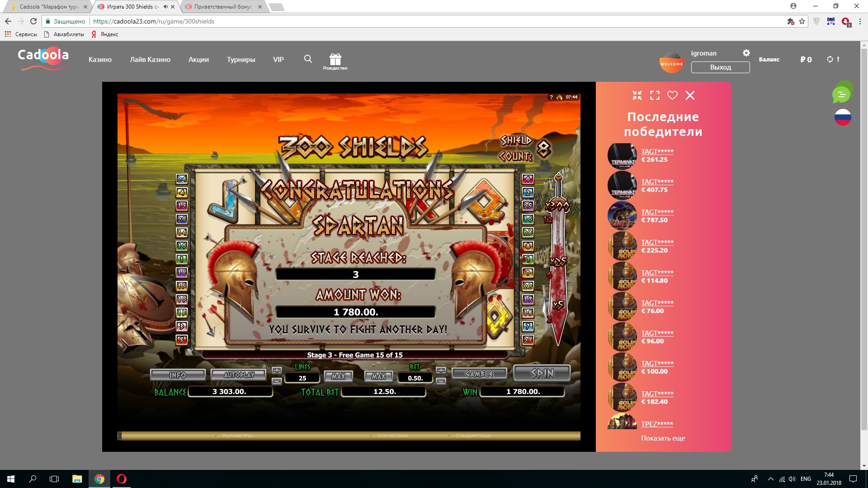Click the Gold Money thumbnail beside €114.80
This screenshot has width=868, height=488.
point(622,277)
